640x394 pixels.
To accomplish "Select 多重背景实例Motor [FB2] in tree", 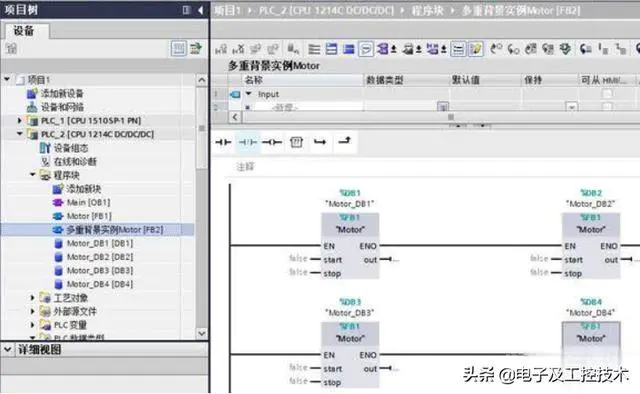I will point(115,230).
